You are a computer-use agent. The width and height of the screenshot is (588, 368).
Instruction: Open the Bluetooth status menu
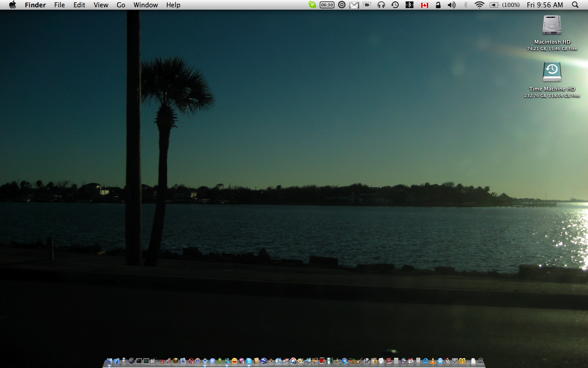[x=465, y=5]
